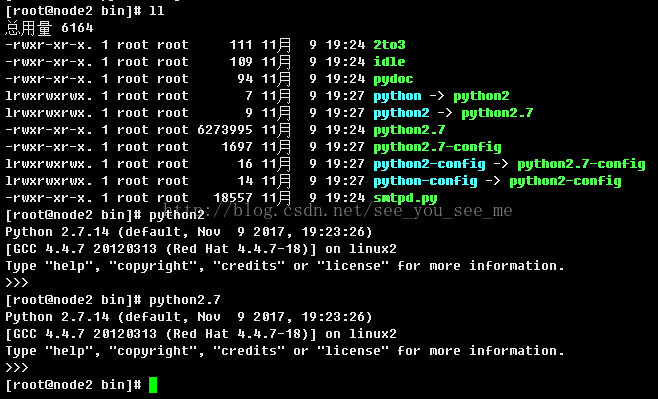Viewport: 658px width, 399px height.
Task: Click the green terminal cursor block
Action: point(153,385)
